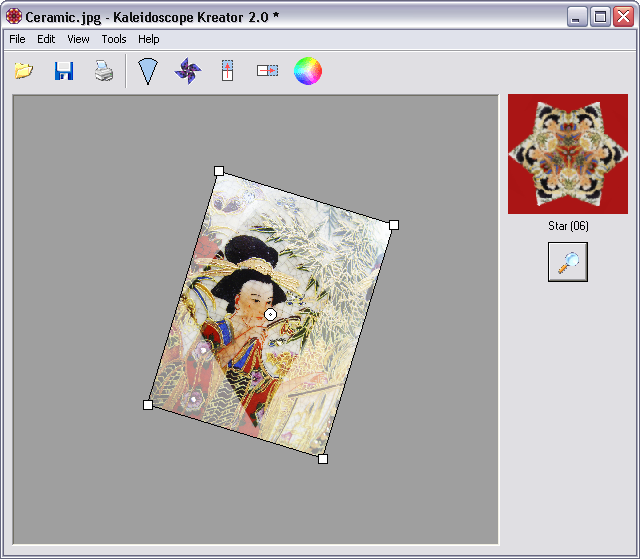Click the horizontal flip arrow icon
This screenshot has width=640, height=559.
point(267,71)
